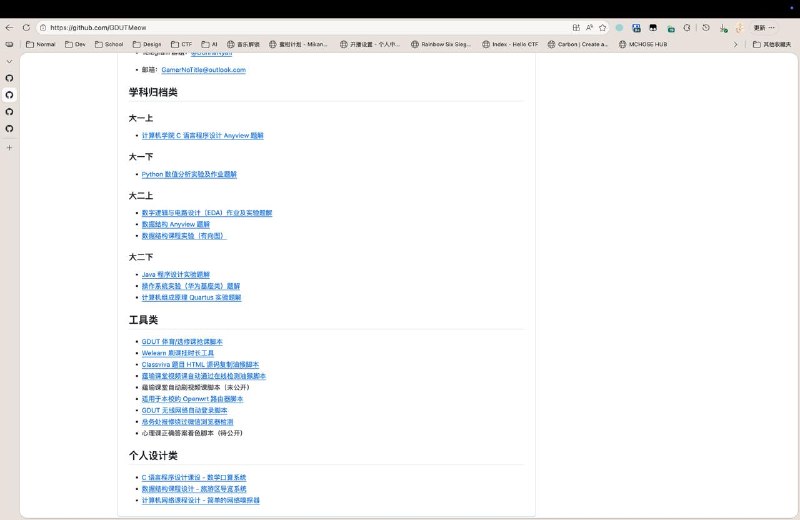This screenshot has width=800, height=520.
Task: Open the EDA 作业及实验题解 link
Action: [207, 213]
